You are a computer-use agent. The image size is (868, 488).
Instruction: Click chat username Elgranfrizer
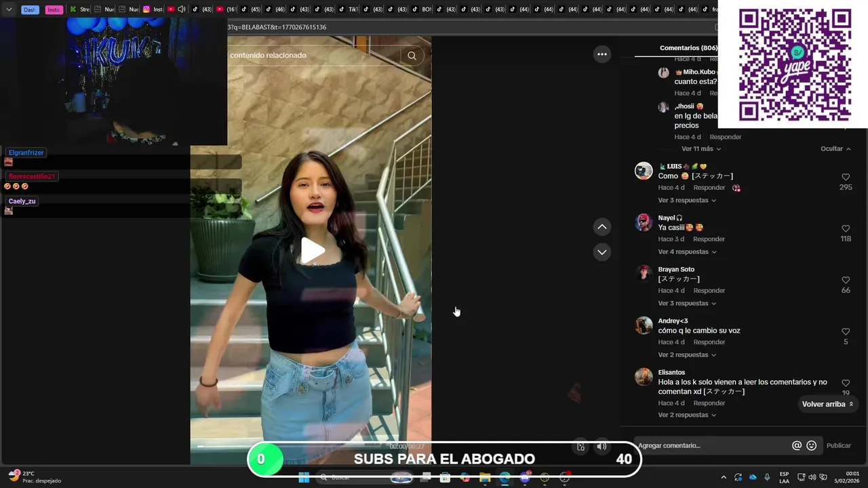pos(26,152)
